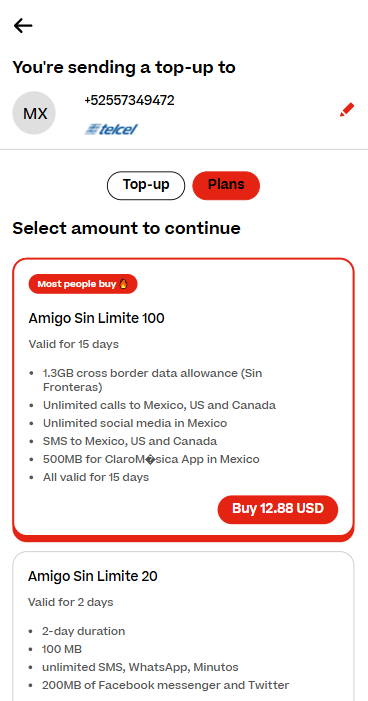Edit recipient with the red pencil icon
The width and height of the screenshot is (368, 701).
[347, 110]
